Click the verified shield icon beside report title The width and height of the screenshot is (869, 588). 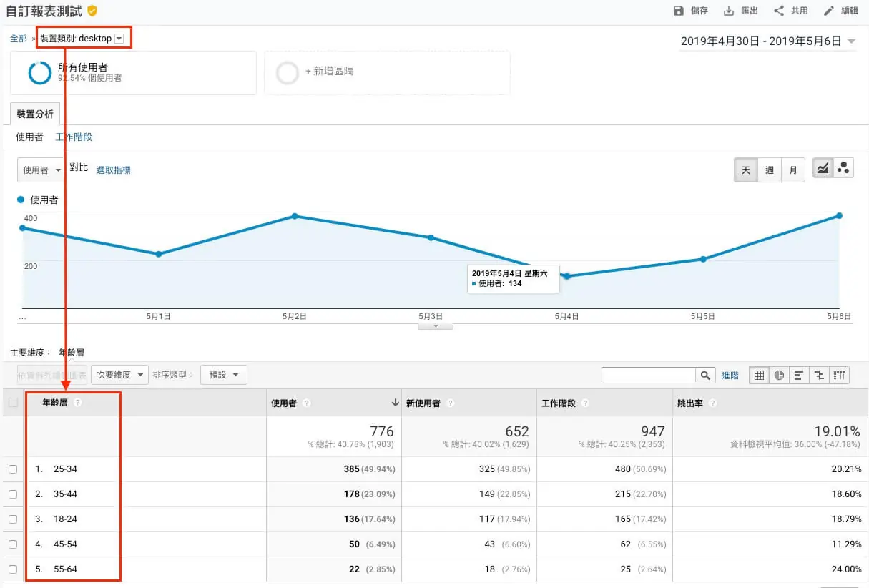pos(92,11)
